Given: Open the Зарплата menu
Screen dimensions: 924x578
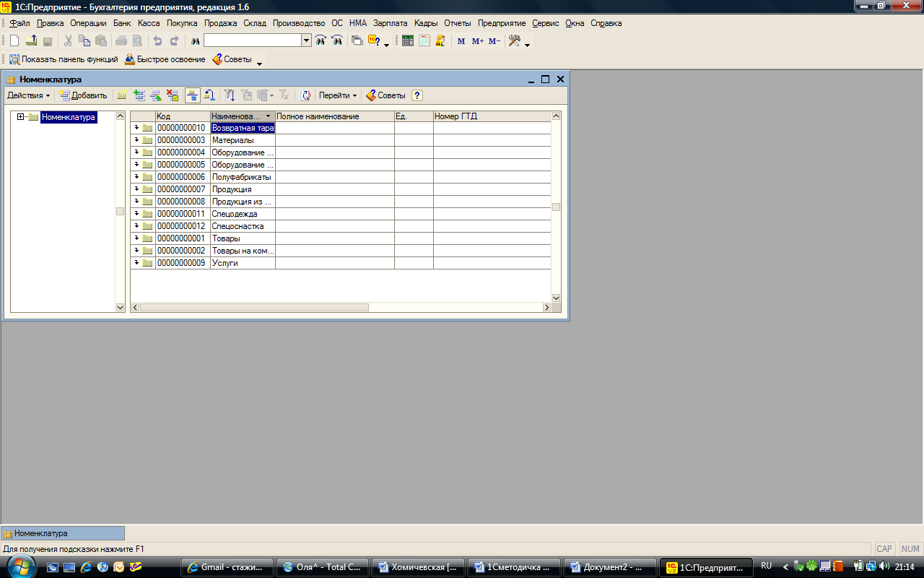Looking at the screenshot, I should tap(390, 23).
